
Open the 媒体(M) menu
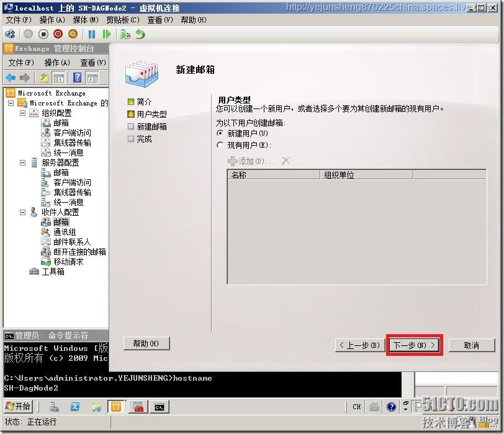pyautogui.click(x=86, y=20)
